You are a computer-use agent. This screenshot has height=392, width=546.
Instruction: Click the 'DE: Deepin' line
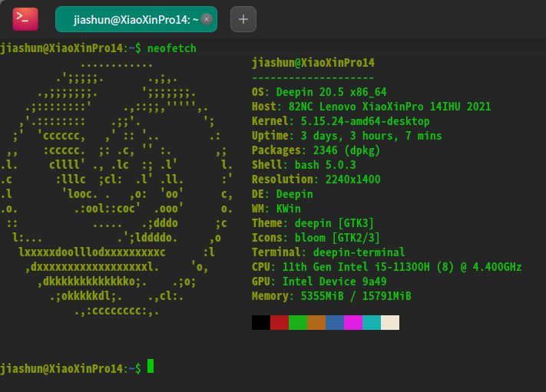283,194
